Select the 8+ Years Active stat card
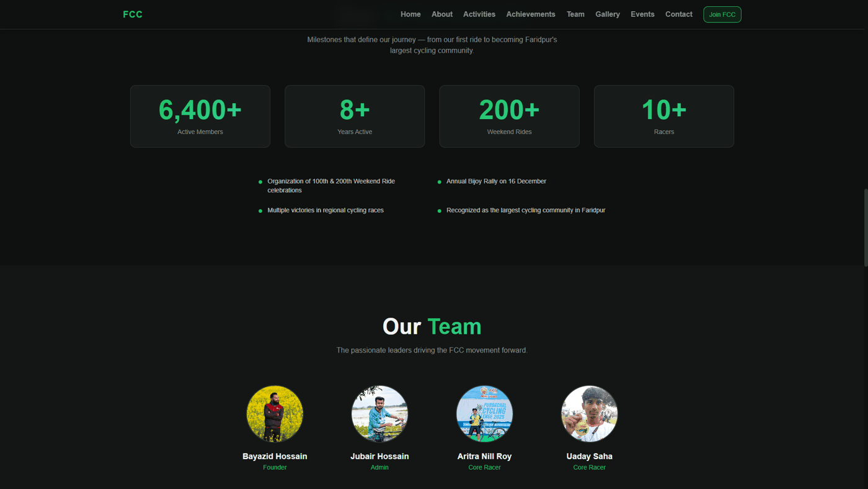Screen dimensions: 868x489 355,116
